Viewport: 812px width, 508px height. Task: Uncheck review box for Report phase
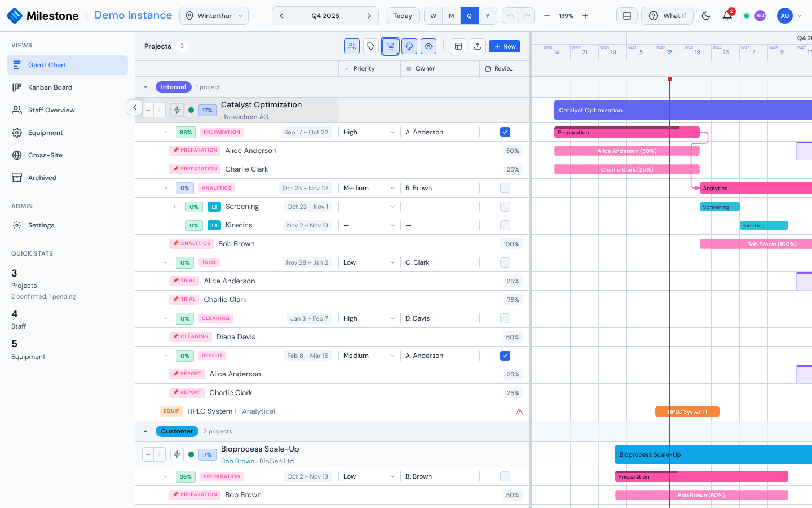click(x=505, y=356)
